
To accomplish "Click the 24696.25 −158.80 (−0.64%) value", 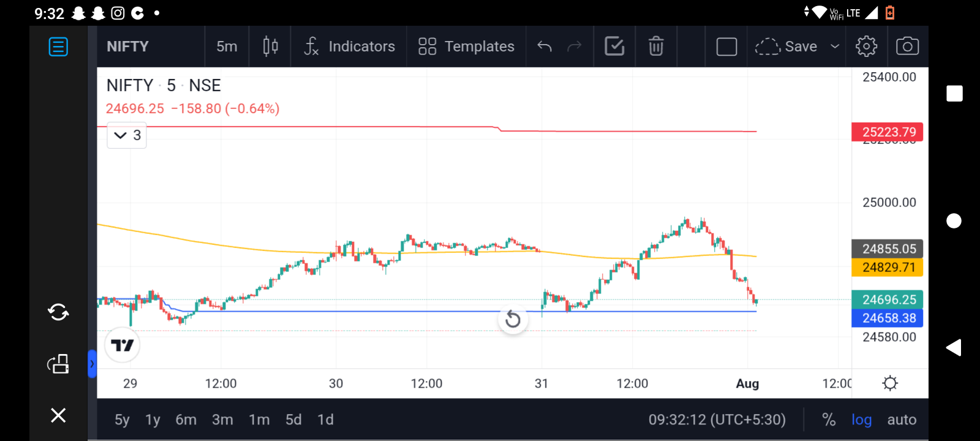I will pos(192,108).
